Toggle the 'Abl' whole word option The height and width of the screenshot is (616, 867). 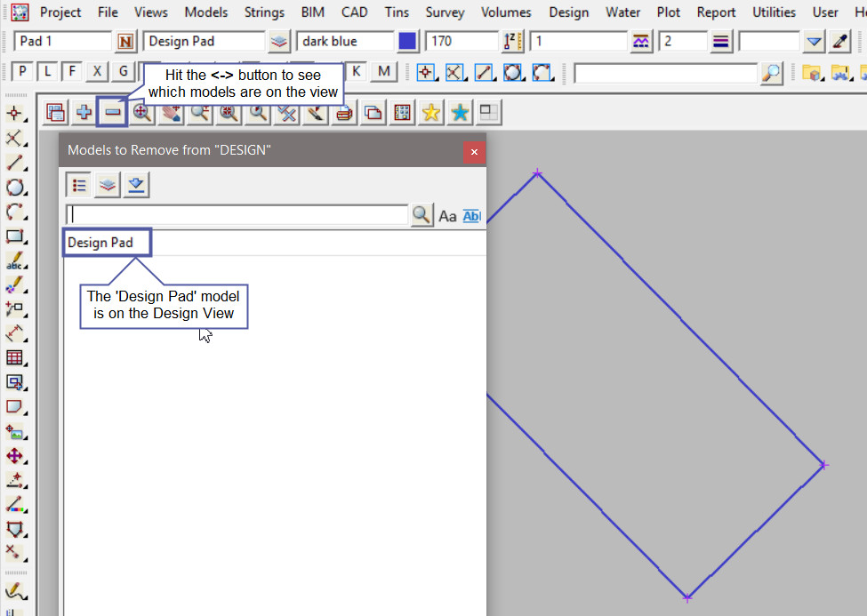point(472,215)
